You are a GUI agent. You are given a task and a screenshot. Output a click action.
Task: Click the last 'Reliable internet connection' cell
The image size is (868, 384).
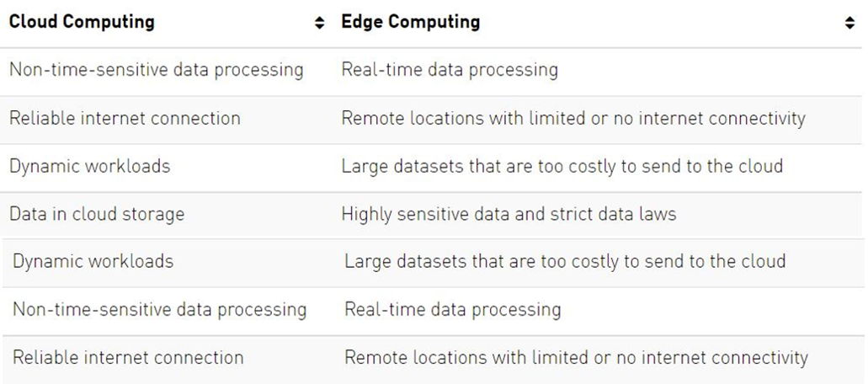click(x=128, y=357)
